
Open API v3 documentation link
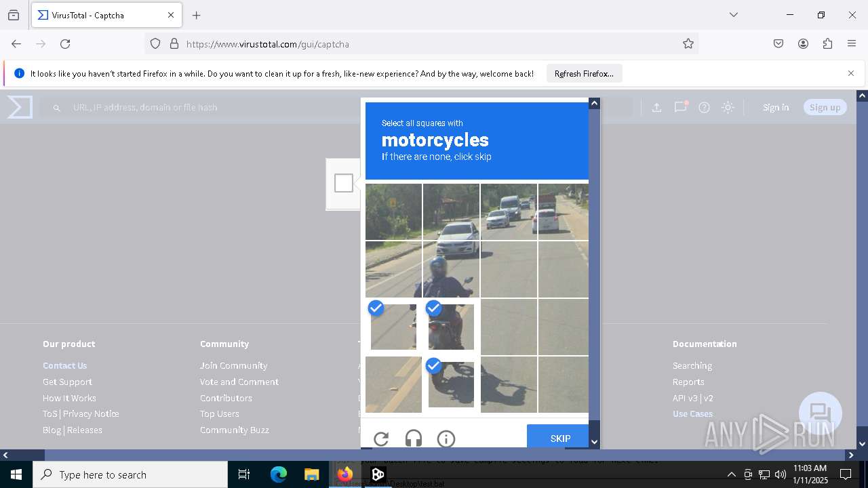(686, 398)
